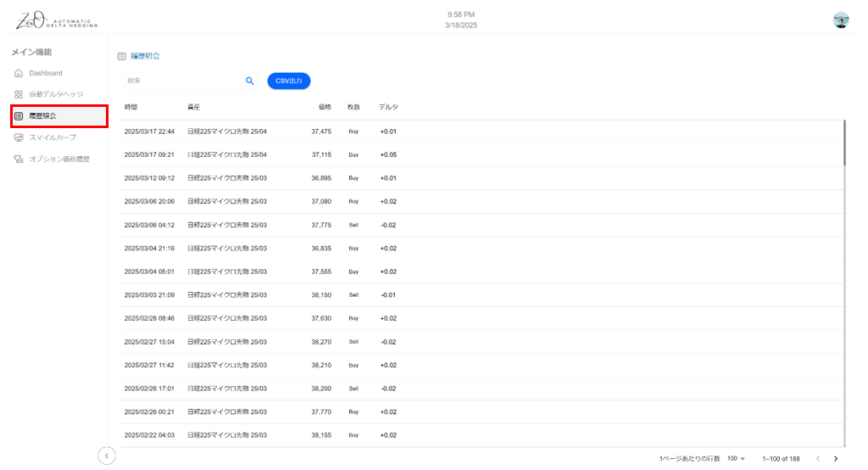Click the オプション価格履歴 filter icon
This screenshot has width=868, height=470.
(19, 159)
